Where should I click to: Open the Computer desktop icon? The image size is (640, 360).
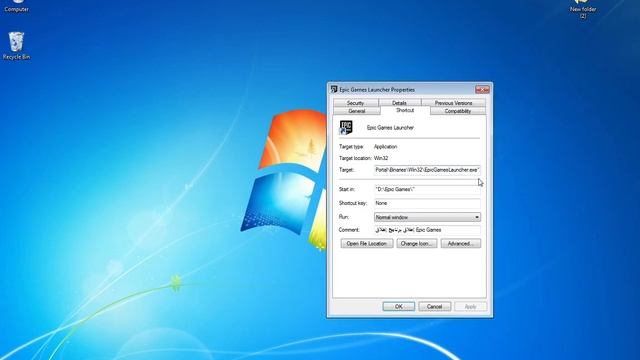[16, 6]
